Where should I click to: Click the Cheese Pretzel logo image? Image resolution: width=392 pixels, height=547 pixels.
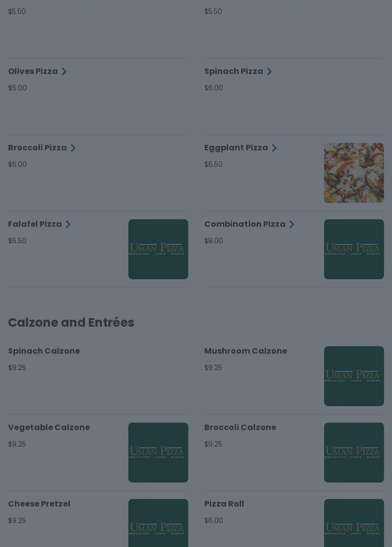(x=158, y=524)
